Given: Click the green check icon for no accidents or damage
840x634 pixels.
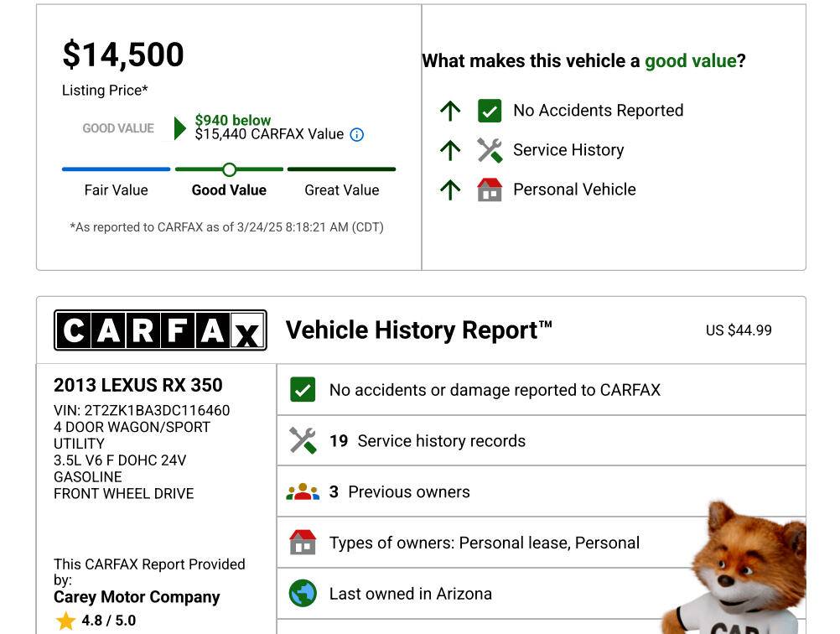Looking at the screenshot, I should [303, 390].
